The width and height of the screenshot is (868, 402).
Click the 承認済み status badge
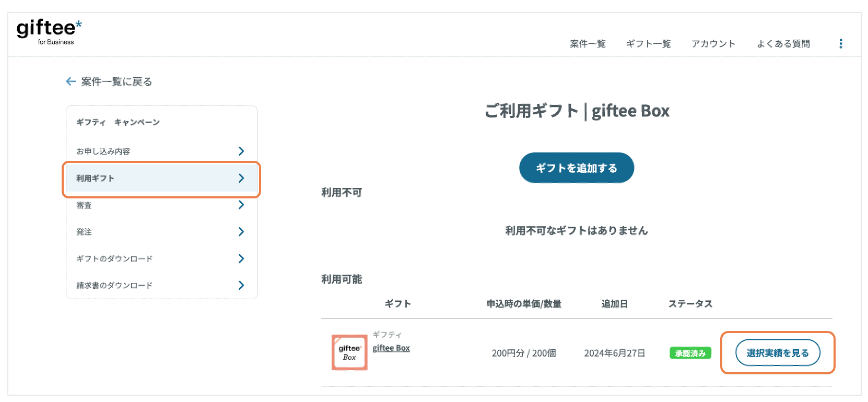click(690, 353)
